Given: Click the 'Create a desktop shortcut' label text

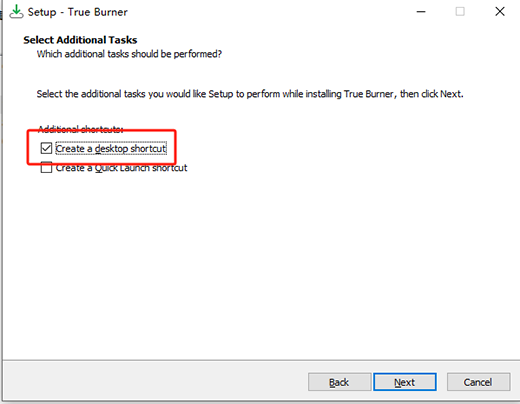Looking at the screenshot, I should tap(111, 148).
